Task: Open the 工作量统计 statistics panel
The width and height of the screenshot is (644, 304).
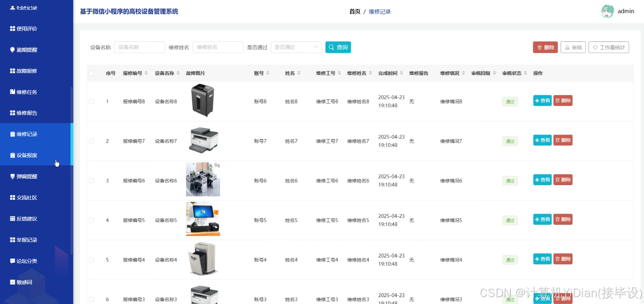Action: (x=609, y=47)
